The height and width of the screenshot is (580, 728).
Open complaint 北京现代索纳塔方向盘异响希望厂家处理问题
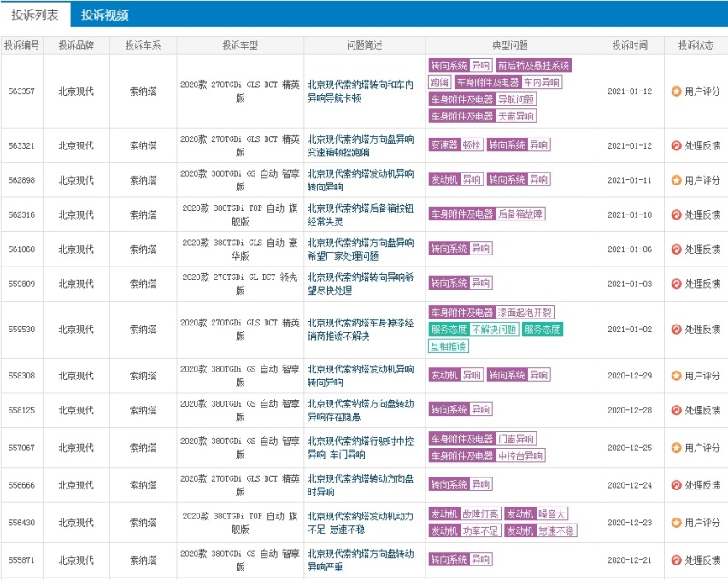(x=361, y=249)
